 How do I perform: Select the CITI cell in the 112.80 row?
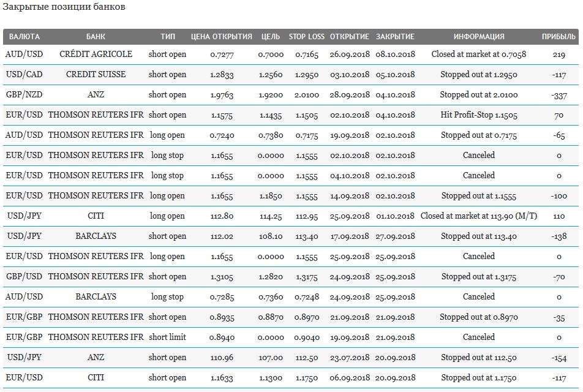pos(96,216)
